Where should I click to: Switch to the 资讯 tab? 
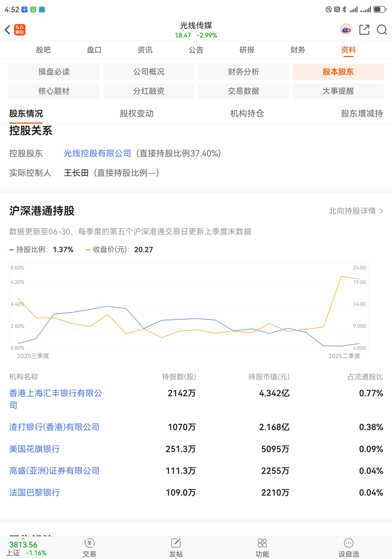coord(145,50)
